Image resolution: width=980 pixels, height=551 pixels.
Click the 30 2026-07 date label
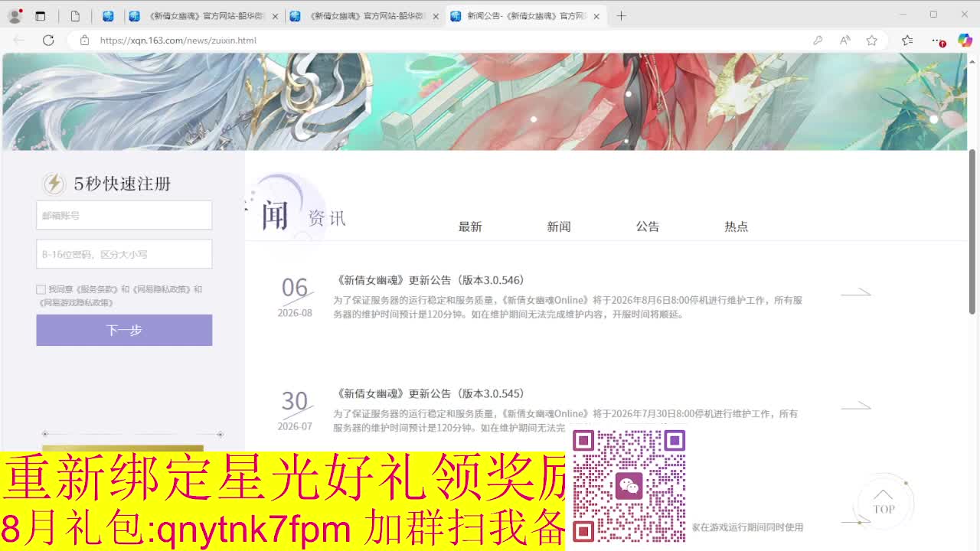295,411
